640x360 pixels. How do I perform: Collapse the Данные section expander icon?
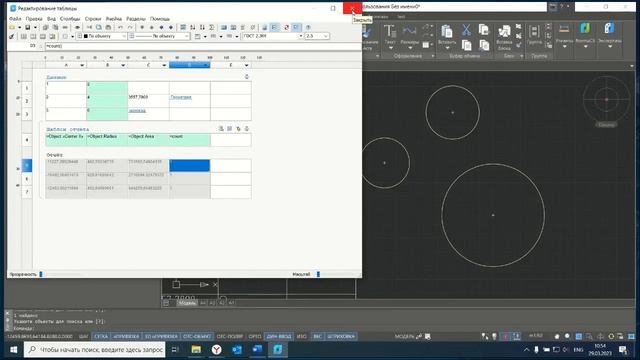click(247, 77)
